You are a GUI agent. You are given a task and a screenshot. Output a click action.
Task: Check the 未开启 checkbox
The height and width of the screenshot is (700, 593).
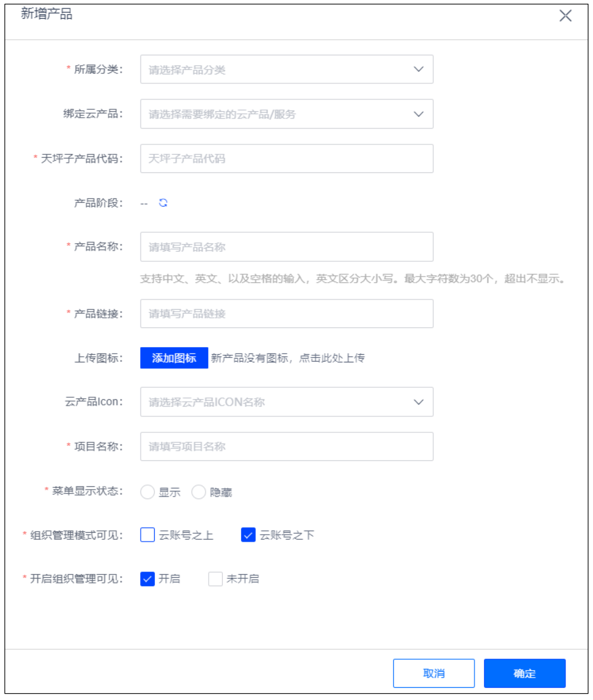pos(215,579)
